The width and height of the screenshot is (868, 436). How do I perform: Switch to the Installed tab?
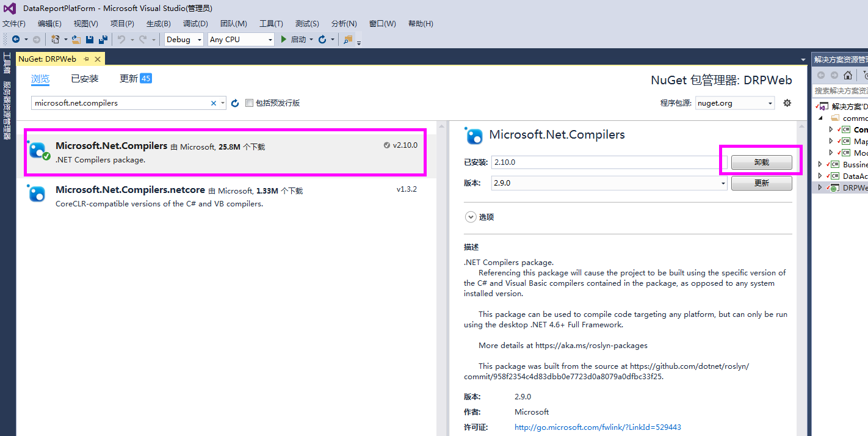click(85, 79)
